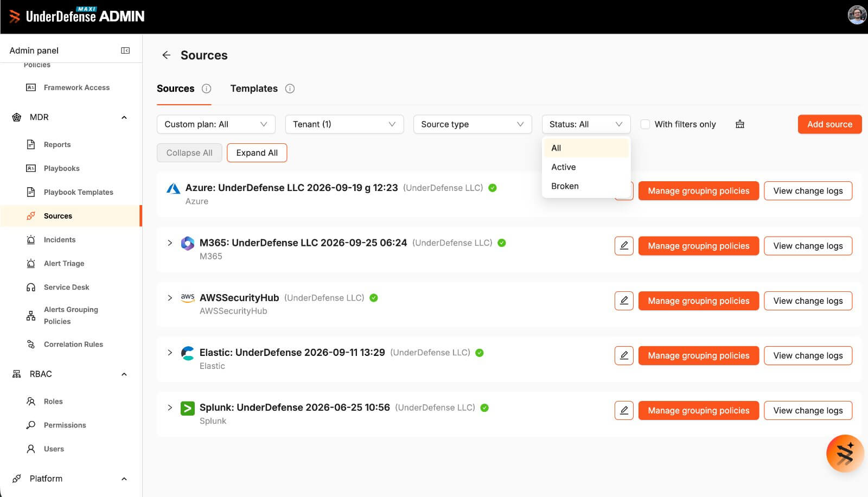Select Broken in the status menu
This screenshot has width=868, height=497.
coord(586,186)
